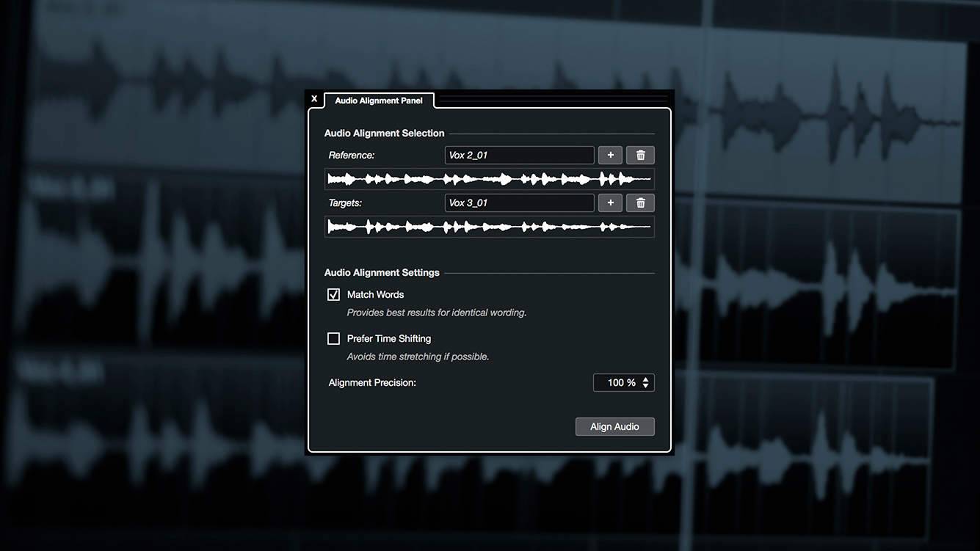Click the Reference: label

click(x=352, y=155)
